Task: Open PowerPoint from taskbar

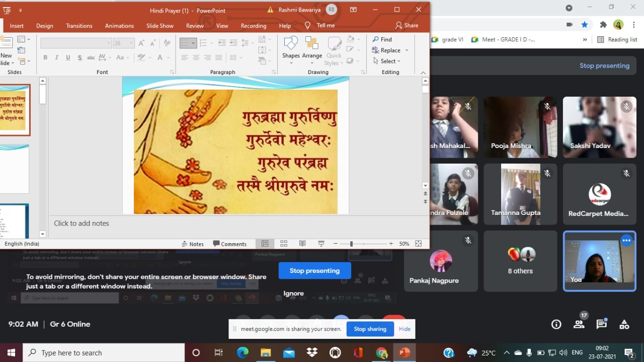Action: [x=405, y=352]
